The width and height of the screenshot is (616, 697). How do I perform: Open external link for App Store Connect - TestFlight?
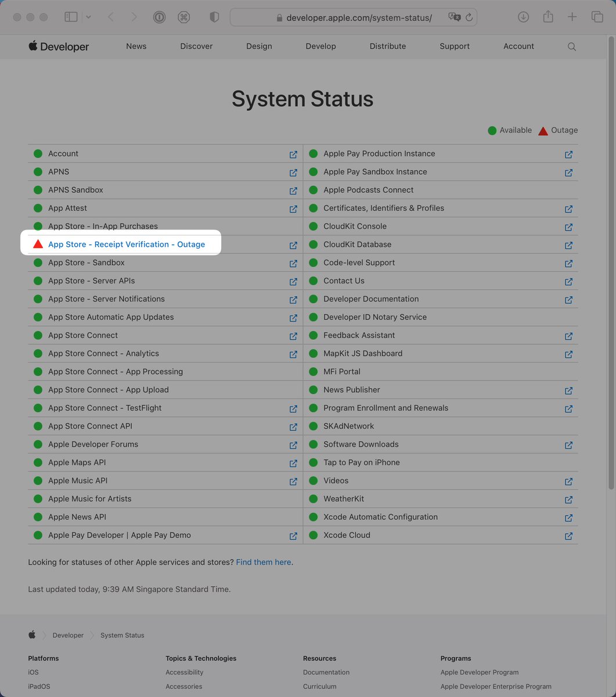point(293,408)
